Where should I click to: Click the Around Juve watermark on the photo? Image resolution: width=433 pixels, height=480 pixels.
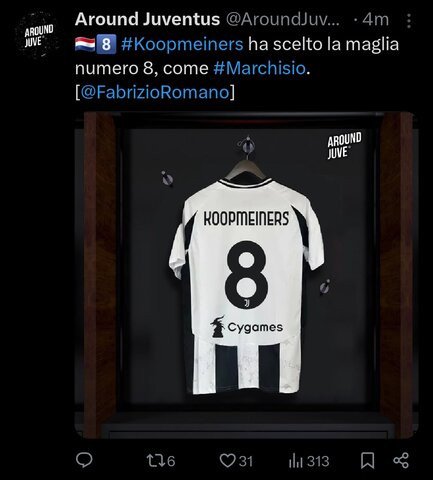pyautogui.click(x=344, y=145)
